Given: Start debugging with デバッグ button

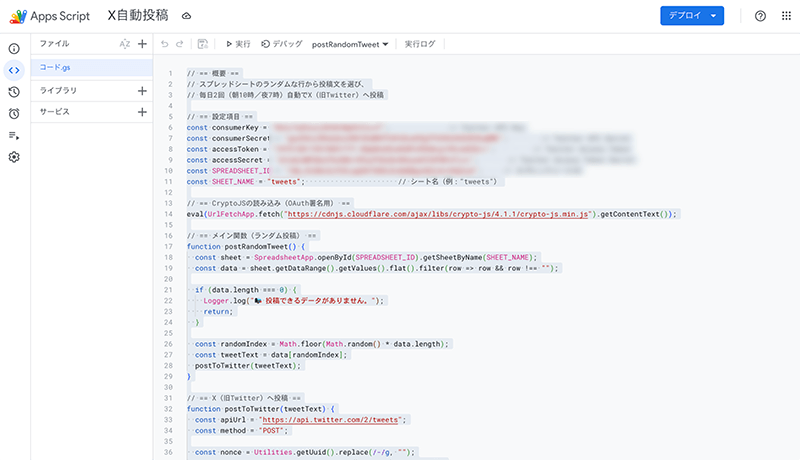Looking at the screenshot, I should click(x=282, y=44).
